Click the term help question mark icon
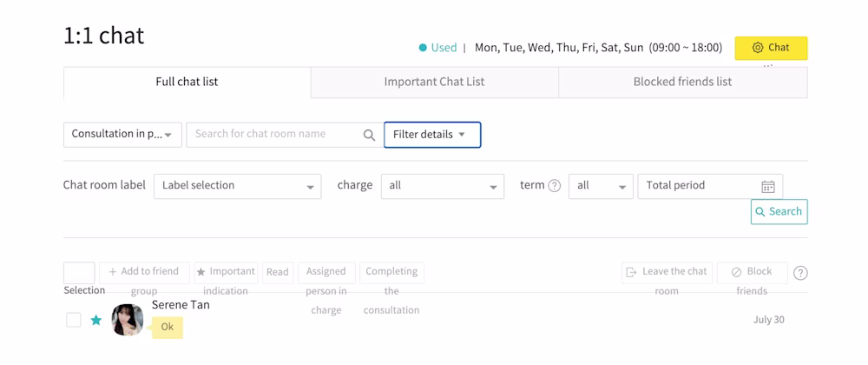 click(554, 186)
